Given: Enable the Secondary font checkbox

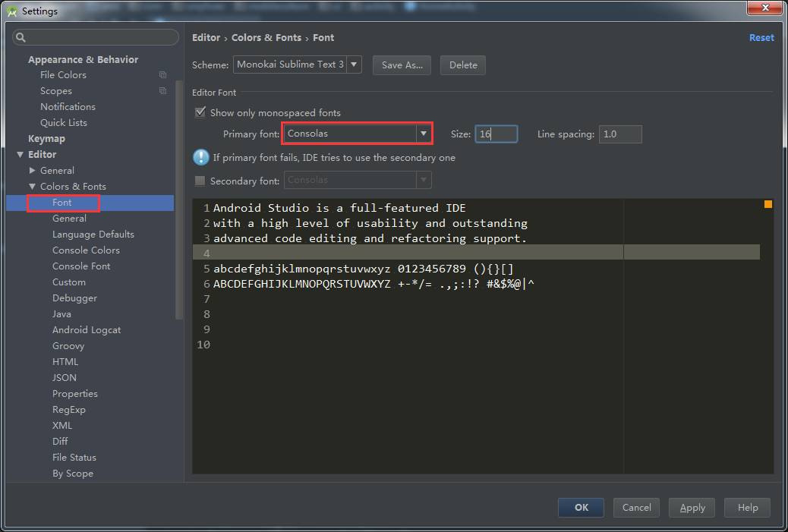Looking at the screenshot, I should click(200, 180).
